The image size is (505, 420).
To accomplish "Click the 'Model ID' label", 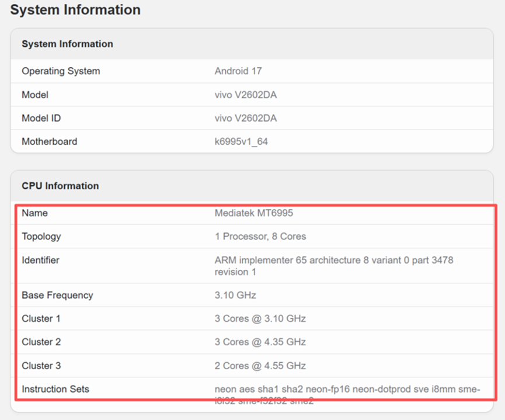I will click(x=41, y=118).
